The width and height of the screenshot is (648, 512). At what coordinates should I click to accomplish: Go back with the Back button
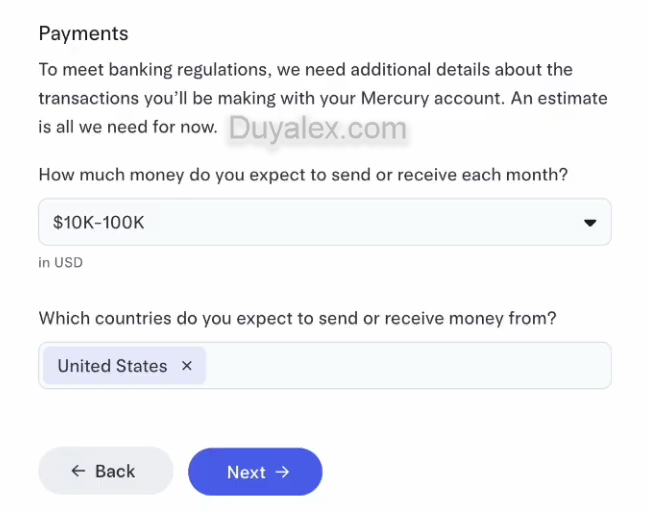[105, 471]
